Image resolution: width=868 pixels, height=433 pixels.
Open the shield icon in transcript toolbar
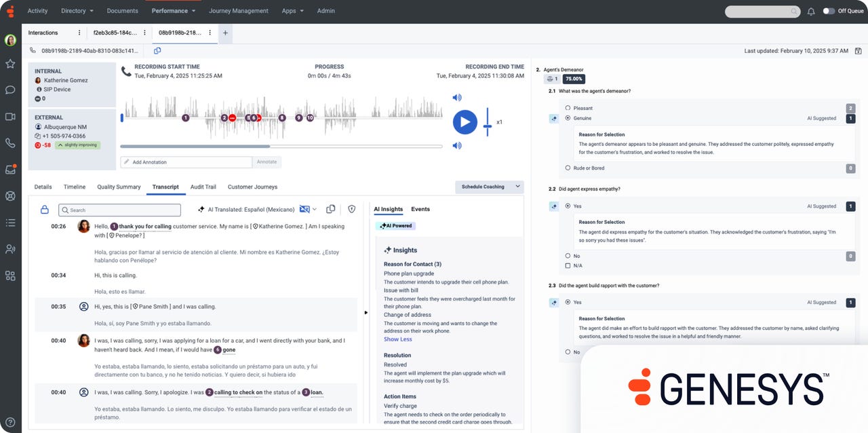pyautogui.click(x=352, y=209)
